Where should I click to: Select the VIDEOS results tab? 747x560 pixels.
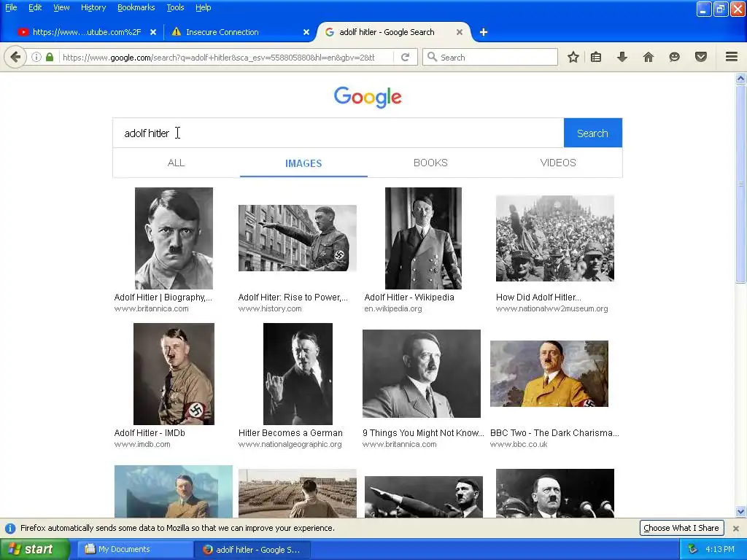click(x=558, y=163)
